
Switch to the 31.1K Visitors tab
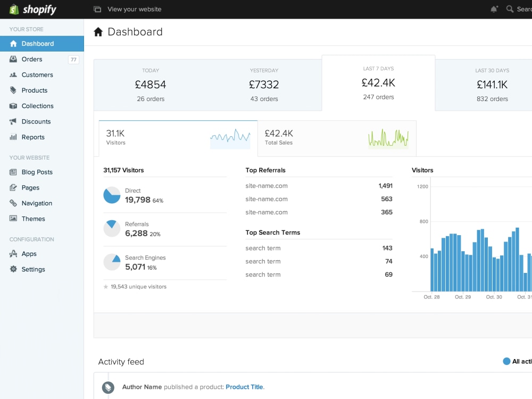(178, 138)
